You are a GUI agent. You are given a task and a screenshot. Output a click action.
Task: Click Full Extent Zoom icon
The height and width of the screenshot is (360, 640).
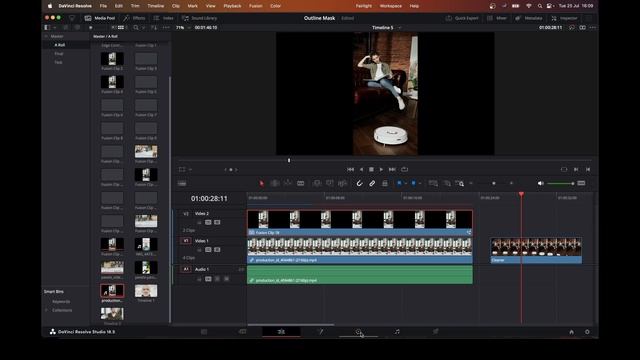click(x=433, y=184)
